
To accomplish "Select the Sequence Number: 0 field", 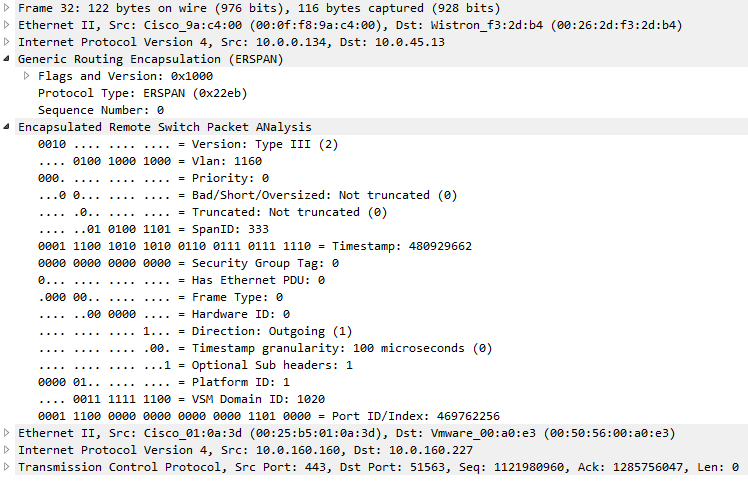I will pos(101,110).
